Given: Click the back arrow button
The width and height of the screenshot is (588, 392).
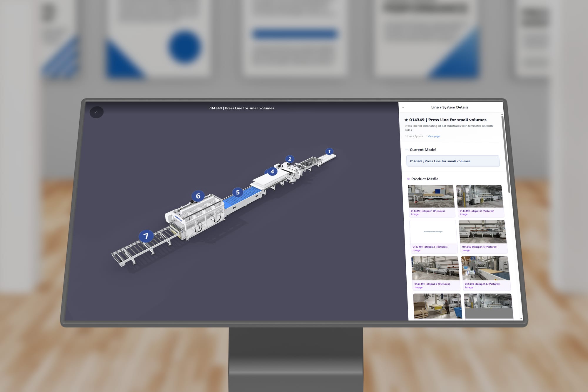Looking at the screenshot, I should (x=96, y=112).
